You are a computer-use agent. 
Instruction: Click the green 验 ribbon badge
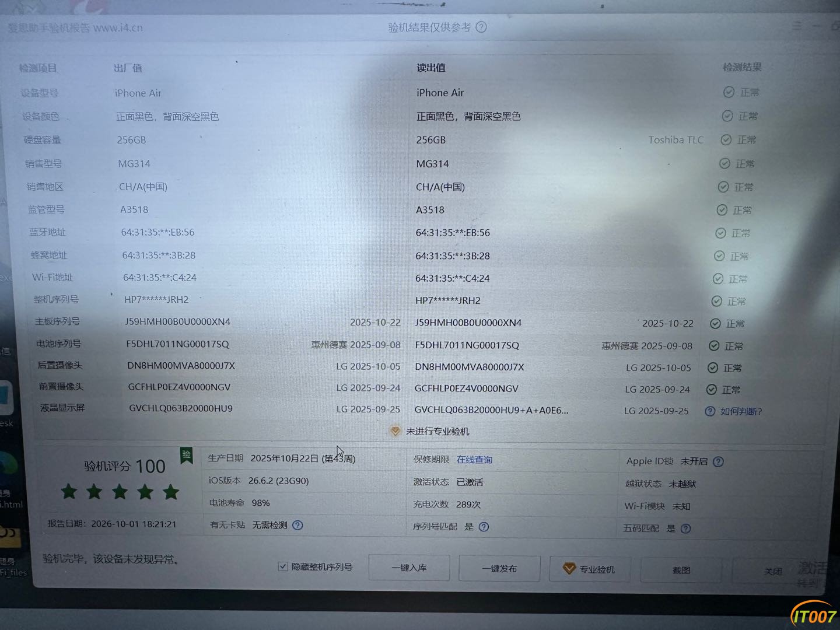187,455
